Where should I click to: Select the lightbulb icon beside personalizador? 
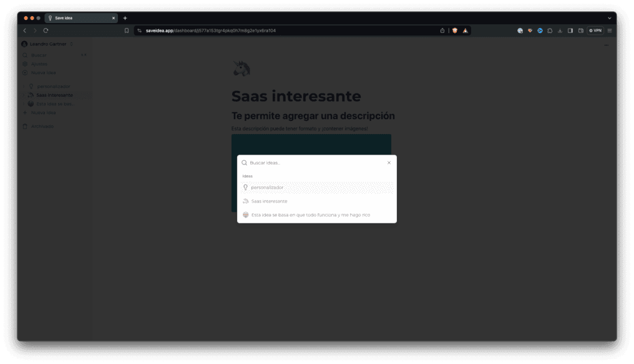[x=31, y=86]
